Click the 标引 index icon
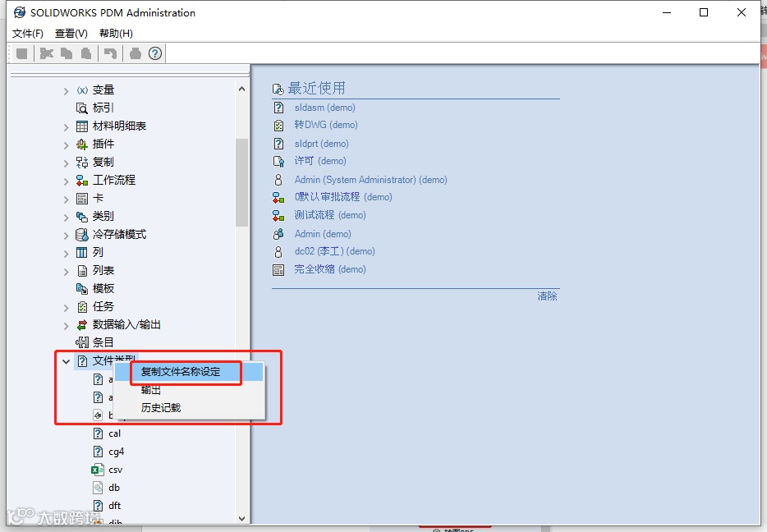 (x=82, y=108)
